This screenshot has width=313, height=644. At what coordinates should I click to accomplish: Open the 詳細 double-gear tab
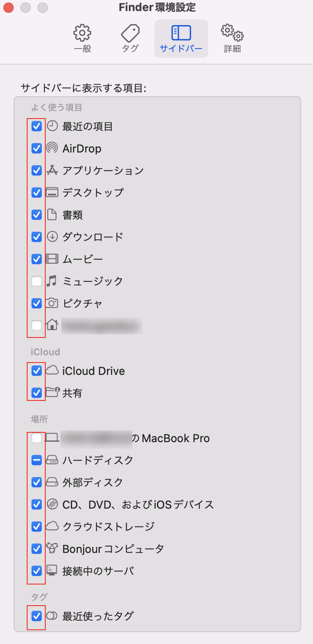(232, 39)
